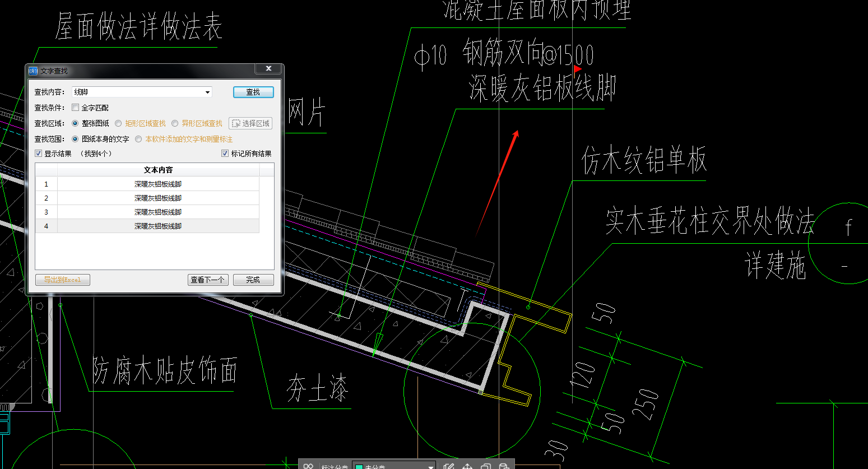Click the 屋面做法详做法表 title text
The image size is (868, 469).
[138, 26]
